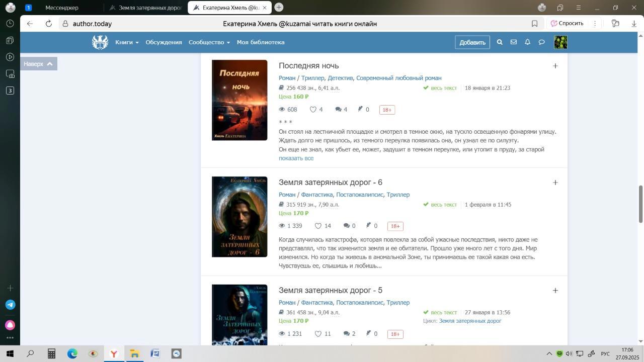Open 'Земля затерянных дорог - 6' cover thumbnail

[x=239, y=217]
